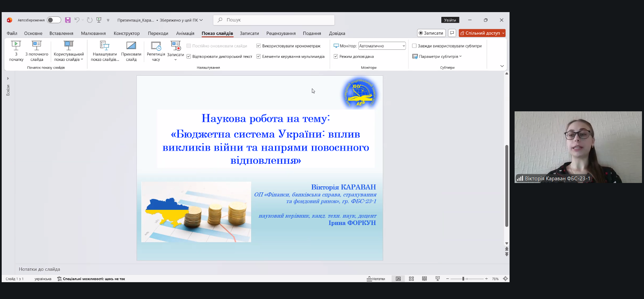Image resolution: width=644 pixels, height=299 pixels.
Task: Open Rehearse Timings (Репетиція часу)
Action: tap(156, 46)
